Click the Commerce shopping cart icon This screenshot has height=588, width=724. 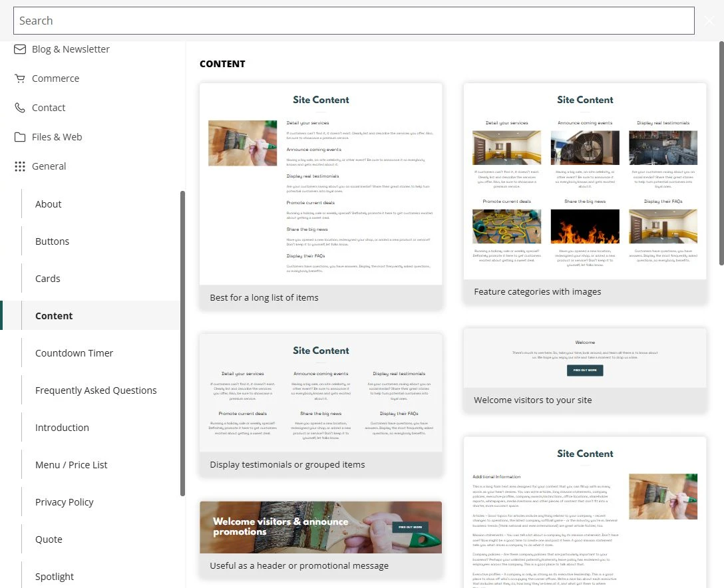click(20, 78)
